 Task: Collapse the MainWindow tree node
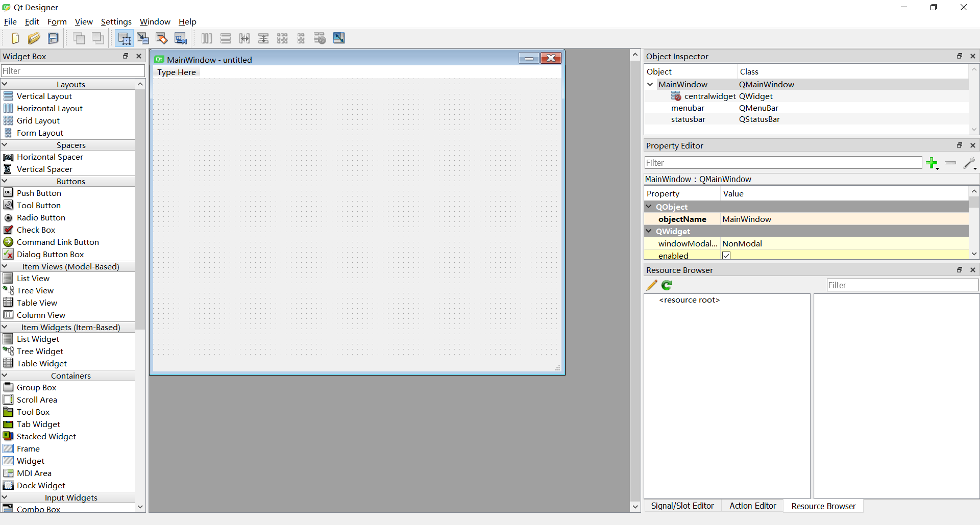click(x=650, y=85)
